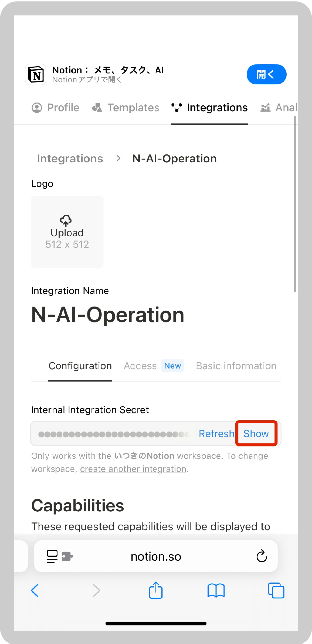Screen dimensions: 312x644
Task: Tap the notion.so address bar
Action: point(156,556)
